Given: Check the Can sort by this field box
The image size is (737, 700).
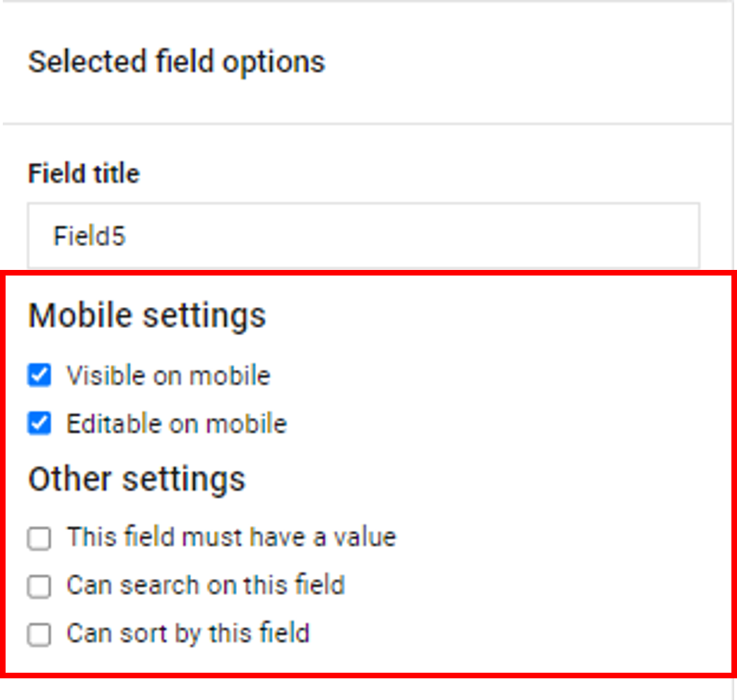Looking at the screenshot, I should (x=40, y=634).
